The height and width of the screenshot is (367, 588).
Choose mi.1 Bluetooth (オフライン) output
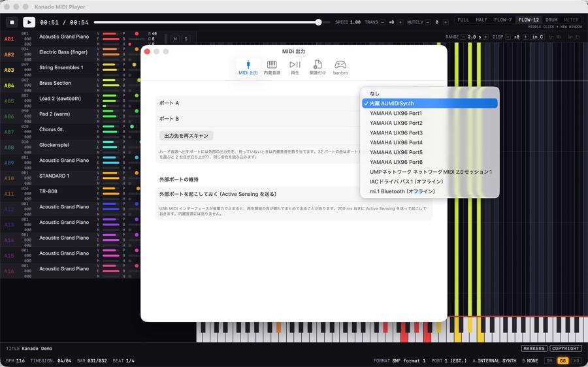click(x=430, y=191)
